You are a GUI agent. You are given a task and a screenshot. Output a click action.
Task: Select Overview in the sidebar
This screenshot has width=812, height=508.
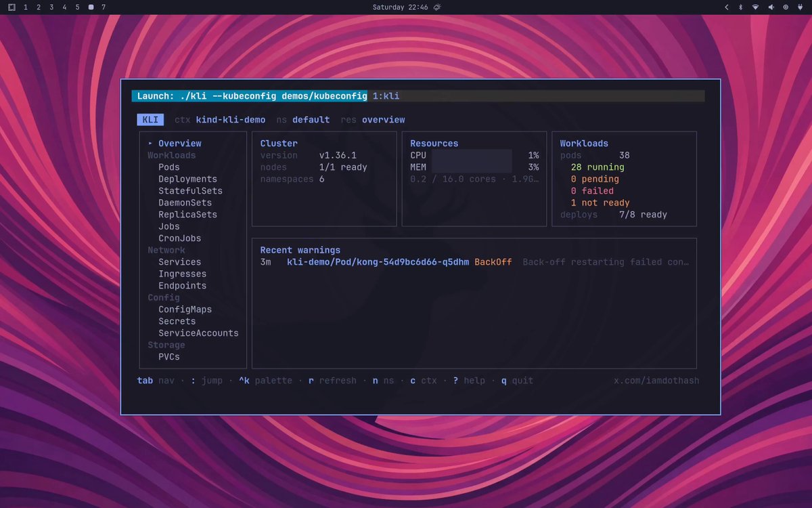point(180,144)
